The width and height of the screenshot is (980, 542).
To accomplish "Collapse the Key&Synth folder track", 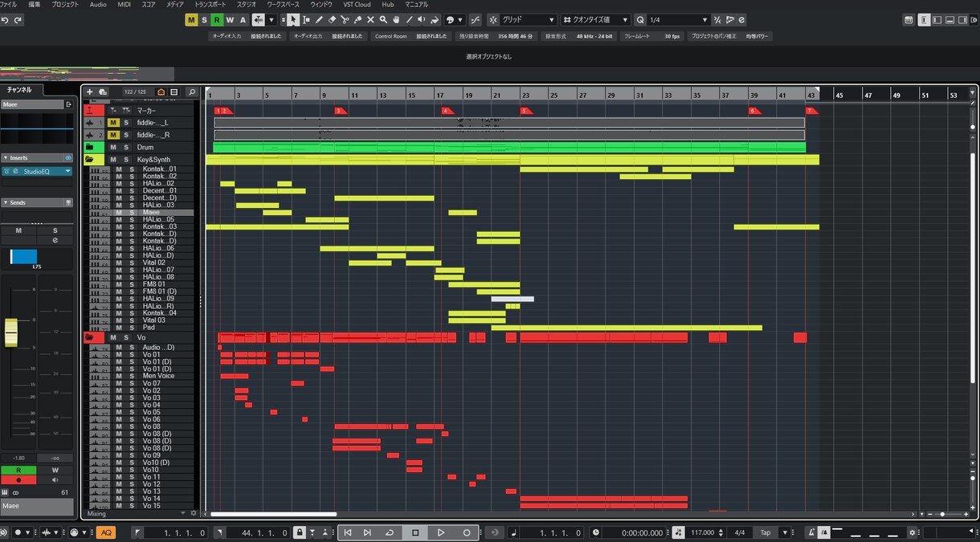I will [89, 160].
